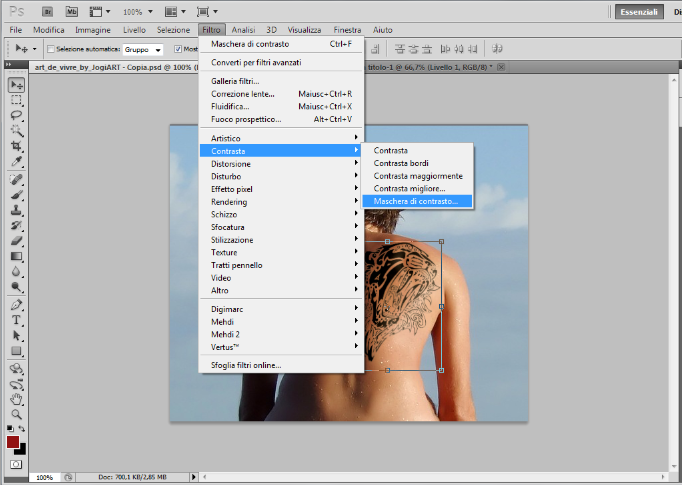The width and height of the screenshot is (682, 485).
Task: Select the Pen tool
Action: pos(16,304)
